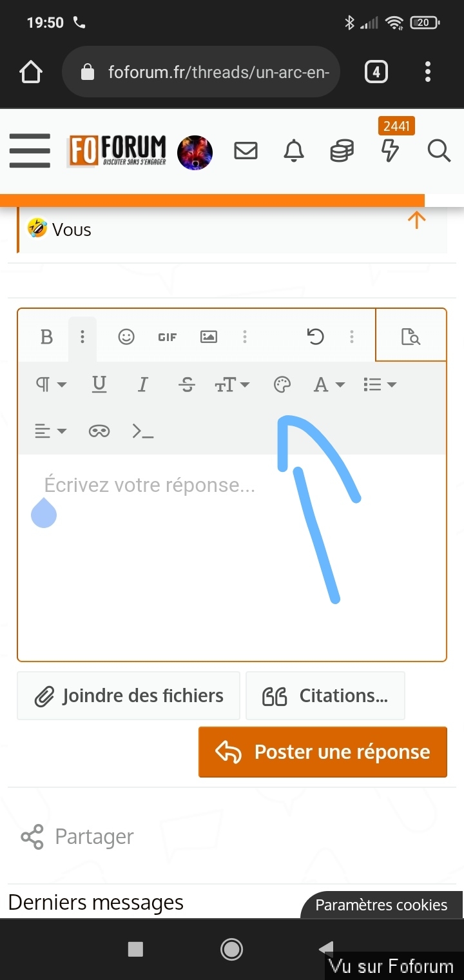Insert a spoiler with the mask icon

99,431
